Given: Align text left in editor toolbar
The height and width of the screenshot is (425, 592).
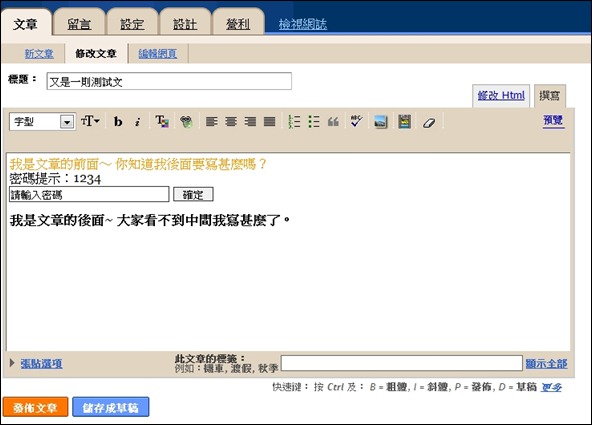Looking at the screenshot, I should point(211,122).
